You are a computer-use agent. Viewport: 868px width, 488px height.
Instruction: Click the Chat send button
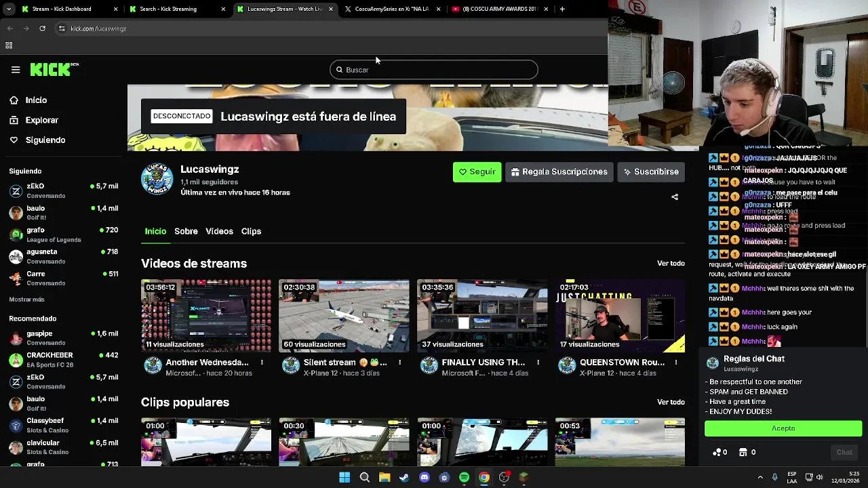click(x=844, y=453)
